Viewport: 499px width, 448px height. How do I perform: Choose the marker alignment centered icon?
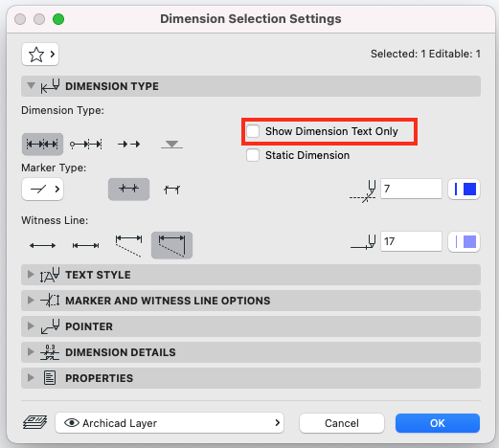click(128, 190)
